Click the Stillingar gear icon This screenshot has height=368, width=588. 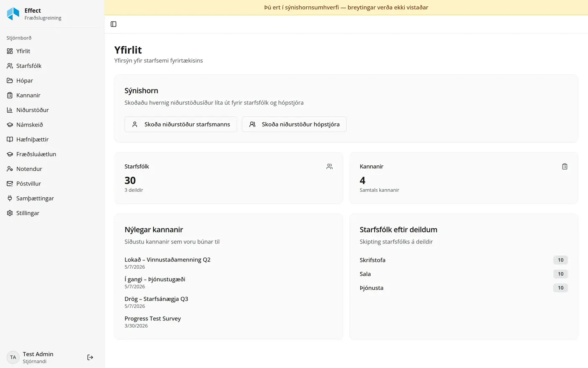(10, 213)
